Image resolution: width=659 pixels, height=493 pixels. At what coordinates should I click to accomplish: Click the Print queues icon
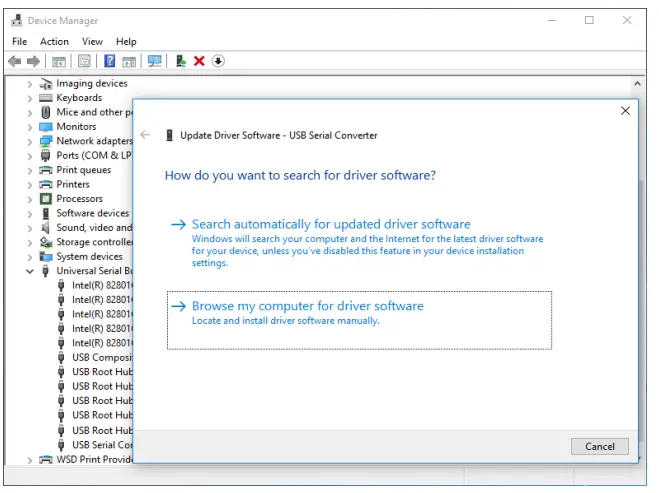click(x=46, y=170)
